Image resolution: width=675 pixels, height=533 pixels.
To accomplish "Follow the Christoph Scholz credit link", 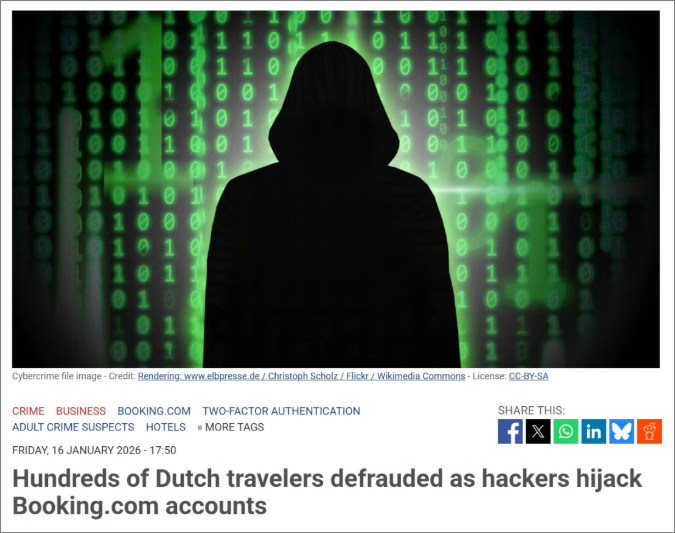I will click(x=303, y=376).
